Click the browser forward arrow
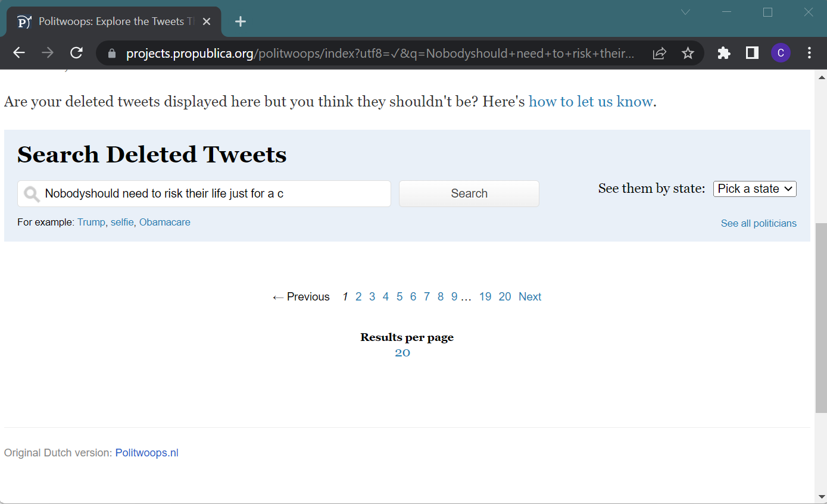 (48, 53)
